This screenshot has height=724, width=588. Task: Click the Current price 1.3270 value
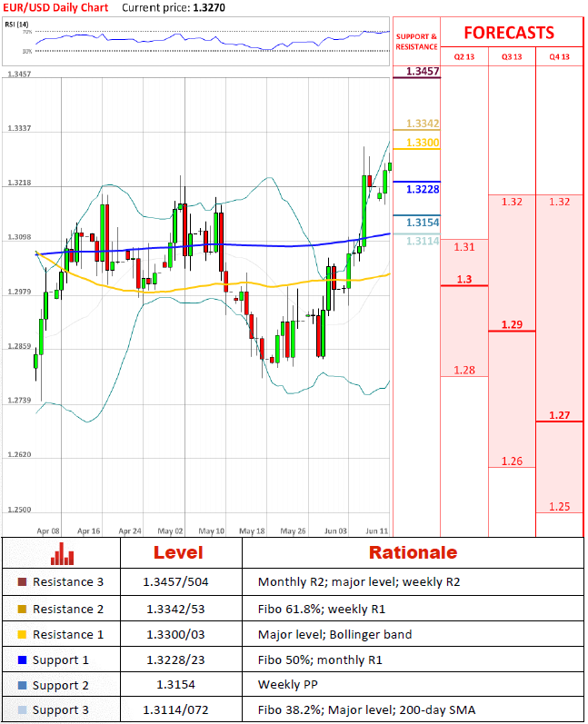pos(209,8)
